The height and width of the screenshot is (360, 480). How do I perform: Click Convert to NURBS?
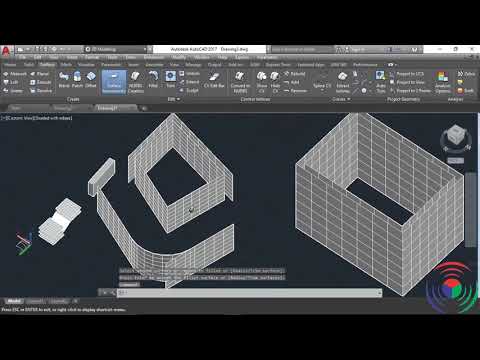click(240, 82)
